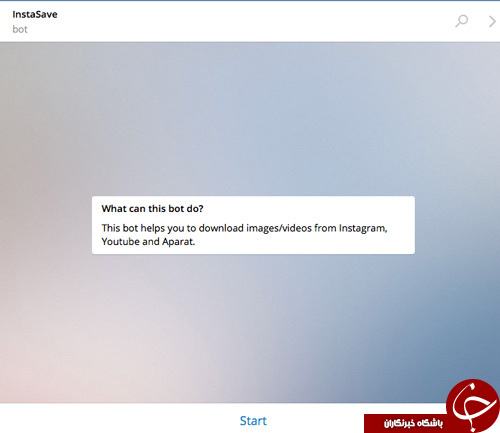This screenshot has width=500, height=433.
Task: Open the InstaSave bot profile title
Action: [x=35, y=14]
